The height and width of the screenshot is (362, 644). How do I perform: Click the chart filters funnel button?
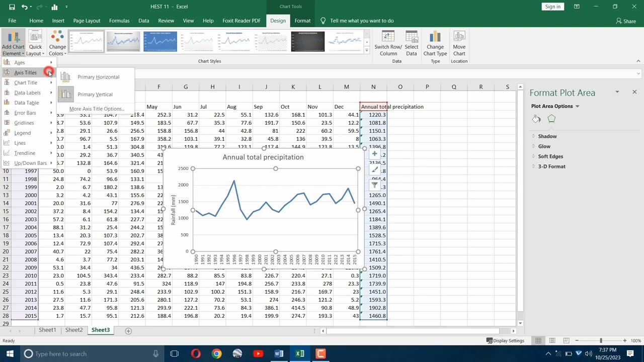(x=374, y=186)
